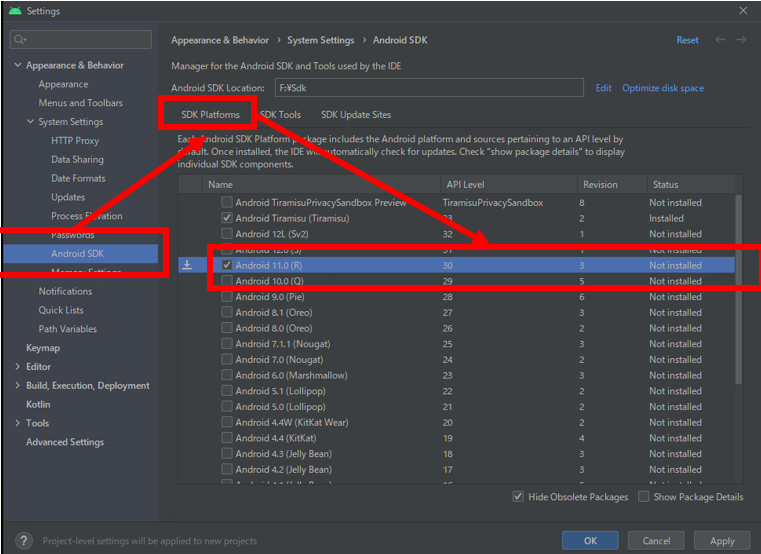
Task: Sort table by Name column header
Action: (321, 185)
